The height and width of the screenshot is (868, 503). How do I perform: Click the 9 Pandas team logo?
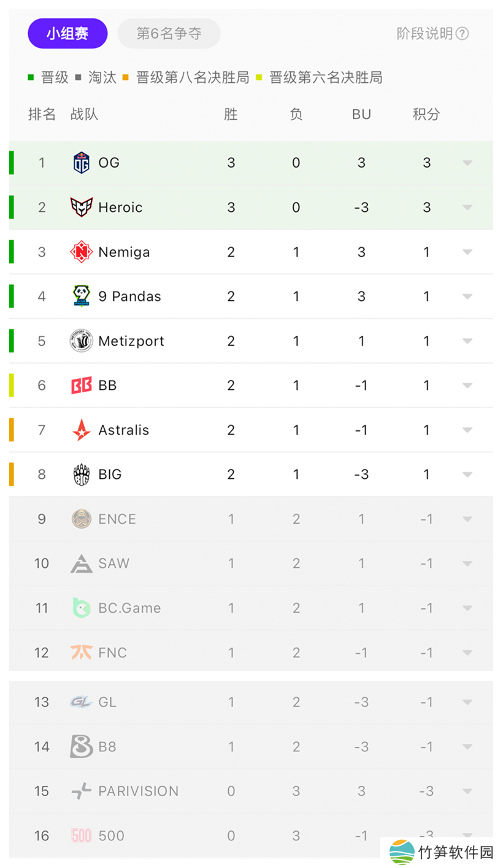pyautogui.click(x=81, y=296)
